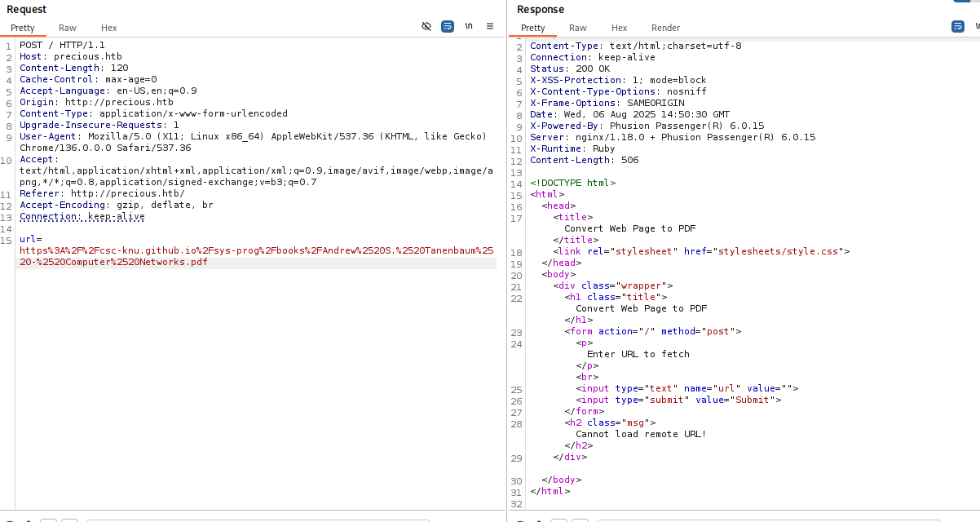Image resolution: width=980 pixels, height=522 pixels.
Task: Click the 'X-Powered-By: Phusion Passenger(R)' header
Action: pyautogui.click(x=647, y=126)
